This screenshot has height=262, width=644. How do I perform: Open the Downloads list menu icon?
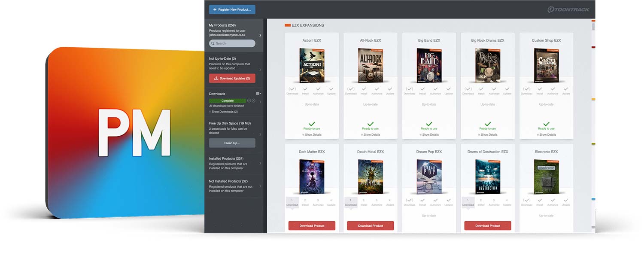click(x=258, y=94)
